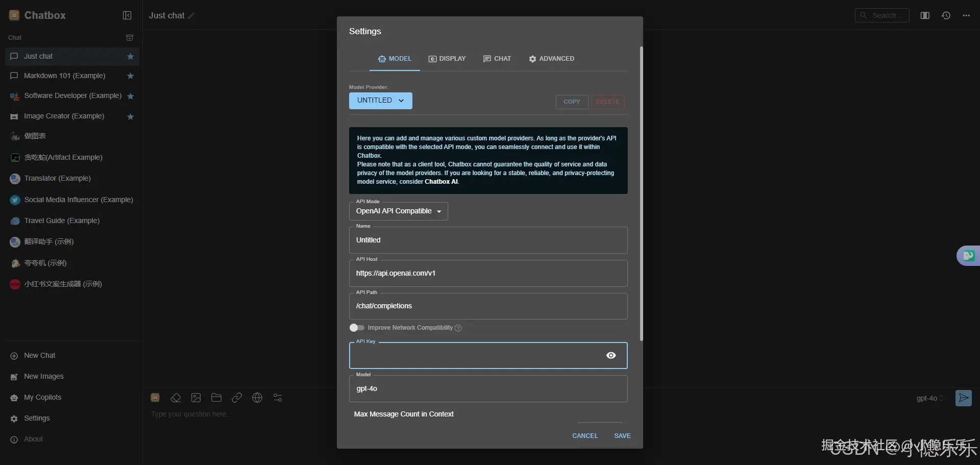Start a New Chat from sidebar
Viewport: 980px width, 465px height.
72,355
